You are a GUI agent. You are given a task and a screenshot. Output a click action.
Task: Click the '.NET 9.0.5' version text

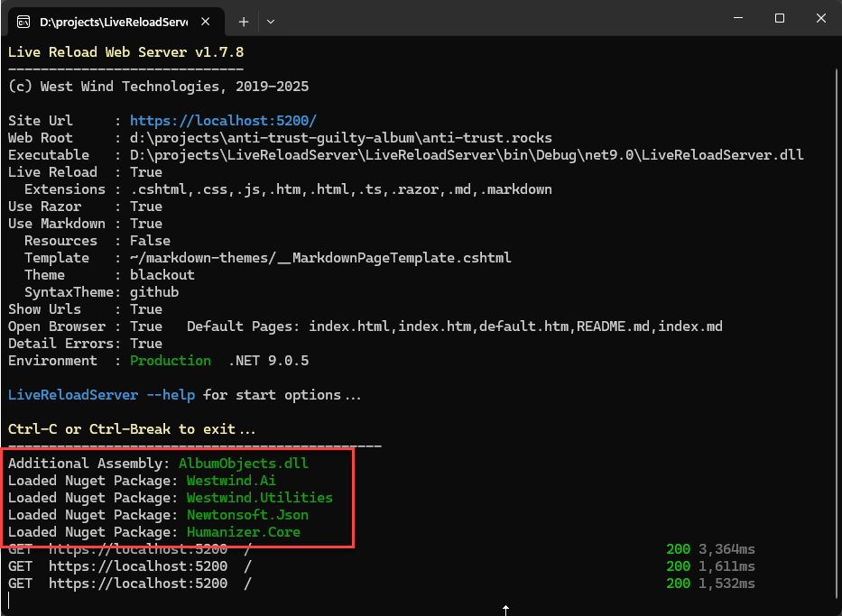coord(269,361)
